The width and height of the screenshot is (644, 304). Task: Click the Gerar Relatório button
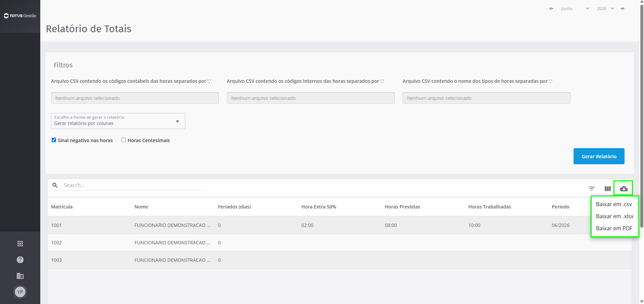[x=599, y=156]
